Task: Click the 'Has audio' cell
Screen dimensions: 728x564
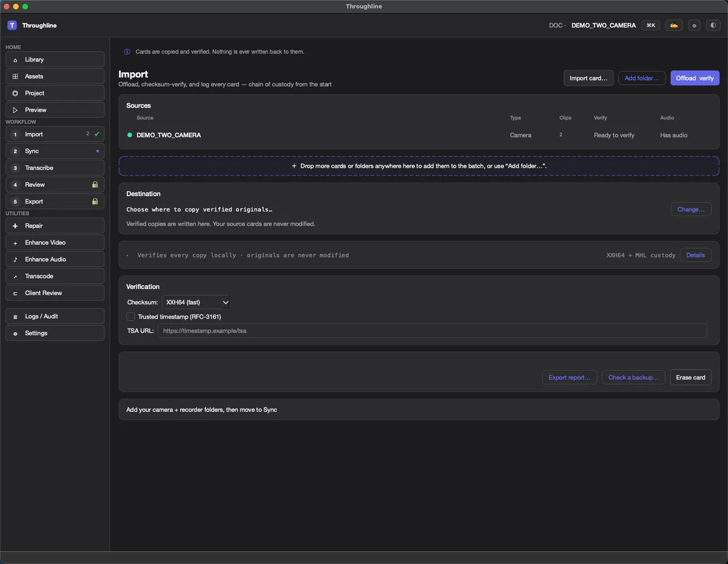Action: point(673,135)
